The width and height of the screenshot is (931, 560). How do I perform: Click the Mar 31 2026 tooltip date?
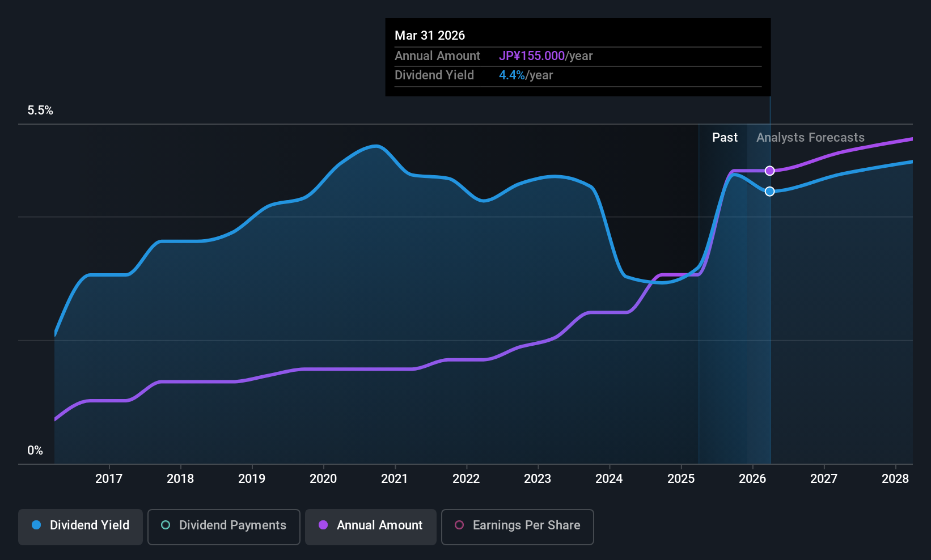430,36
